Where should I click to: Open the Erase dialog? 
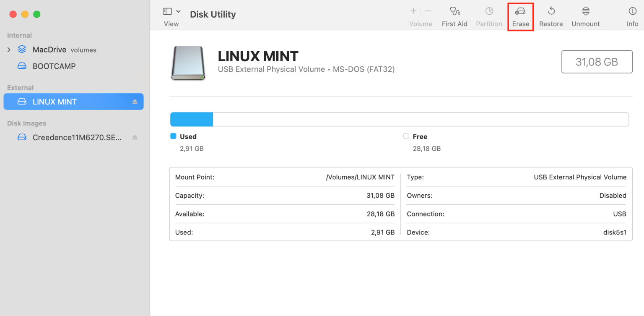coord(520,15)
